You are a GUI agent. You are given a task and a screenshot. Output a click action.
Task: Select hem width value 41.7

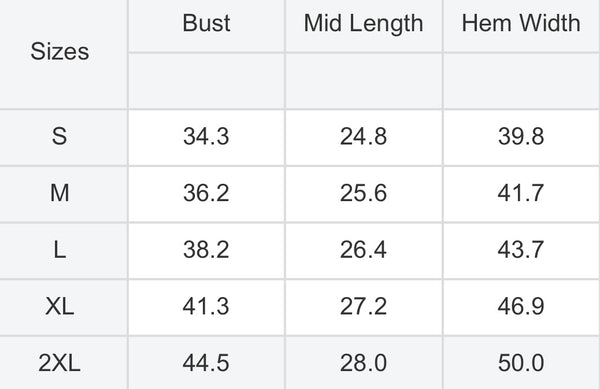click(x=521, y=193)
